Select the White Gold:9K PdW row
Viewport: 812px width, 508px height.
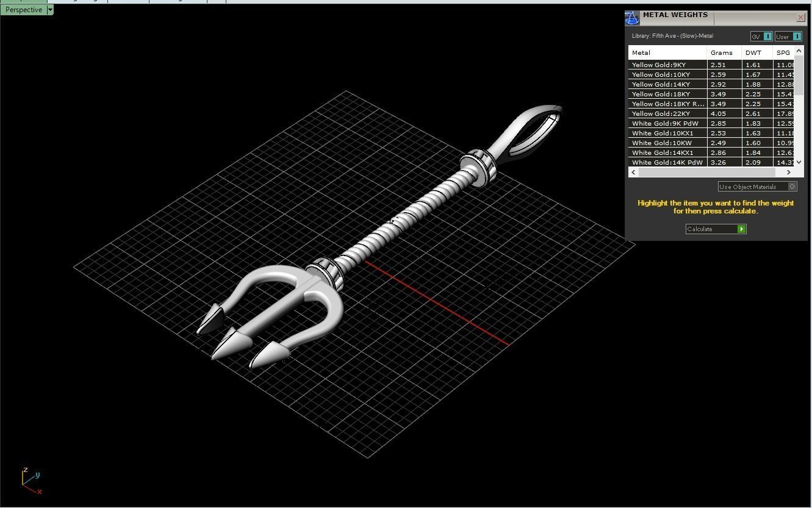pyautogui.click(x=711, y=123)
